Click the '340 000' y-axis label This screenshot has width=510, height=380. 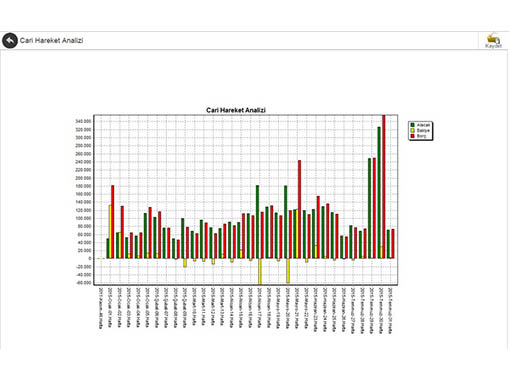(83, 121)
